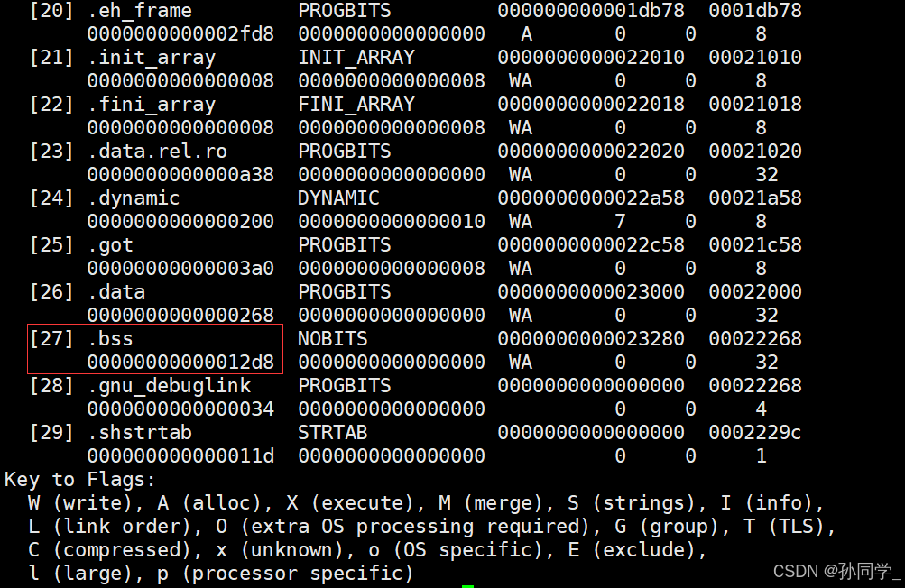The image size is (905, 588).
Task: Click the .dynamic section name
Action: coord(134,198)
